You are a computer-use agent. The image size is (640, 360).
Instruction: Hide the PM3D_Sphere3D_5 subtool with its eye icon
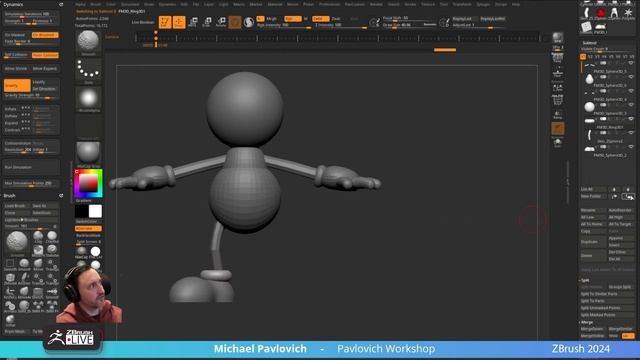tap(631, 63)
